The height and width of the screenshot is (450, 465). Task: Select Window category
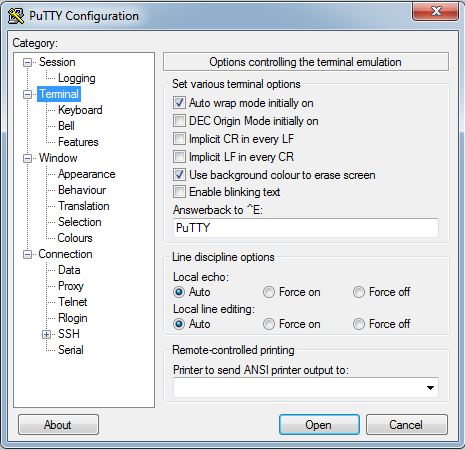(58, 158)
